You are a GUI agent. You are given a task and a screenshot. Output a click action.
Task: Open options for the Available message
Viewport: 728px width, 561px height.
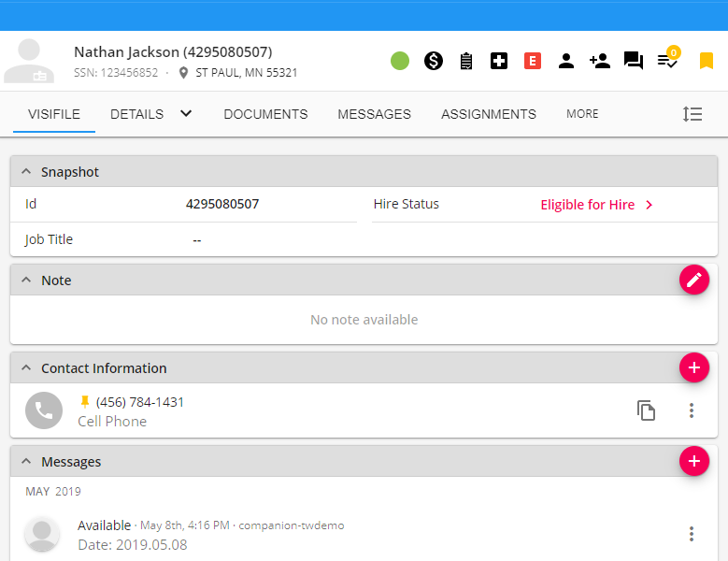692,534
